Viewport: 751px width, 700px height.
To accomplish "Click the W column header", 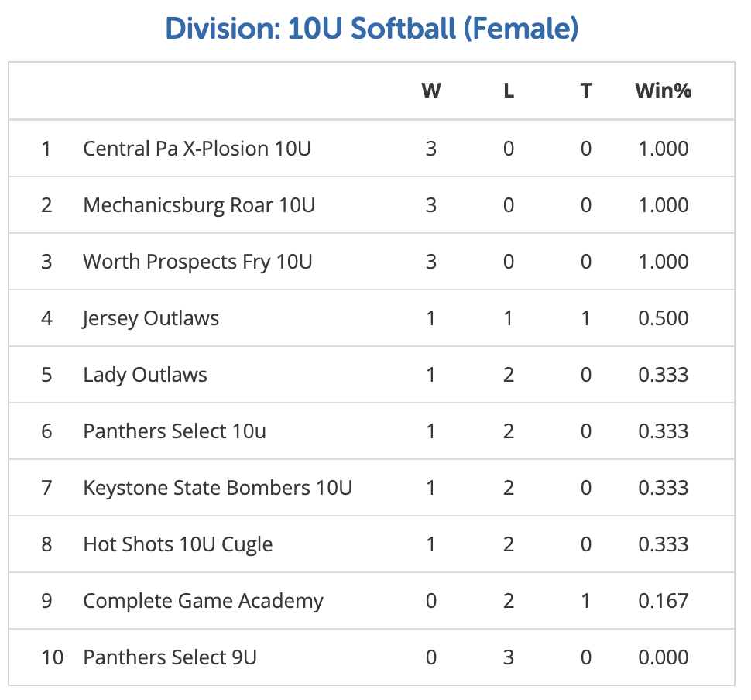I will [x=431, y=91].
